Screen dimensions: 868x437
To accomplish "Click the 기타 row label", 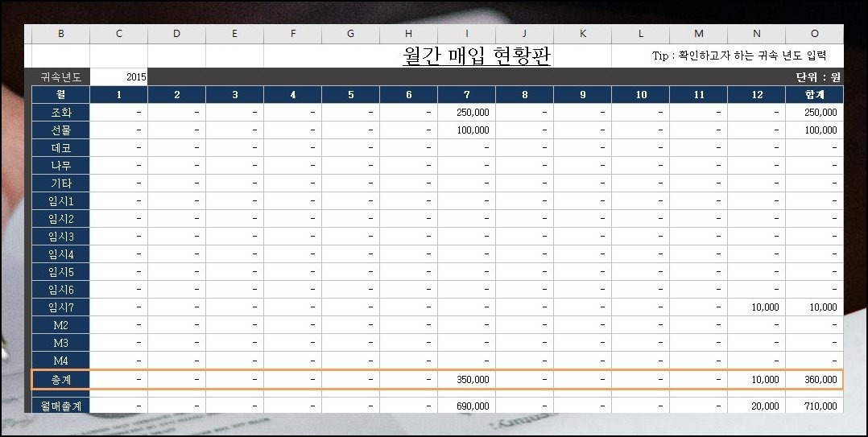I will coord(61,183).
